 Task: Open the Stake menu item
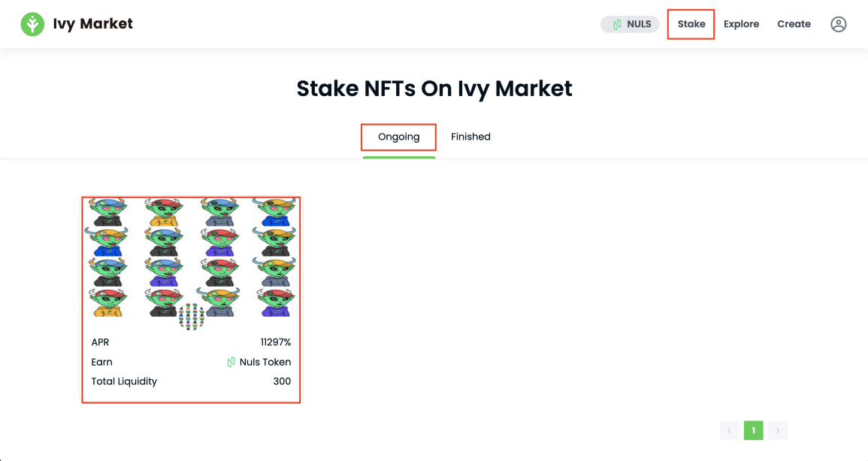[691, 24]
